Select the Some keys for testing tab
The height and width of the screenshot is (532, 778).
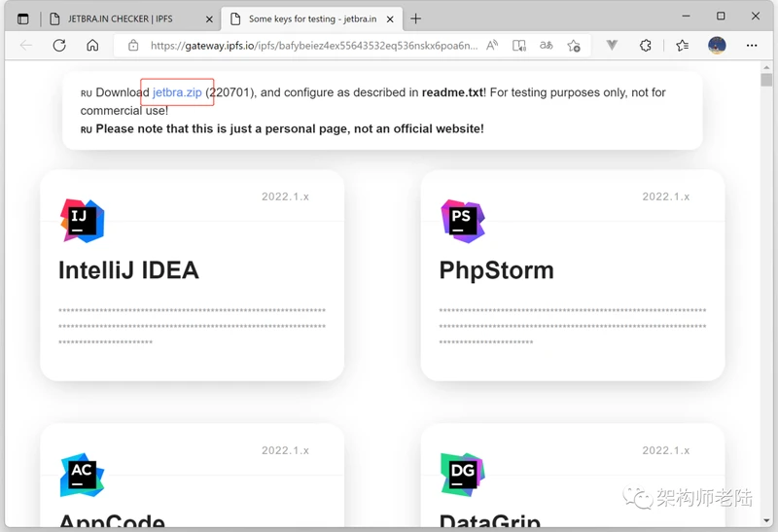click(312, 18)
